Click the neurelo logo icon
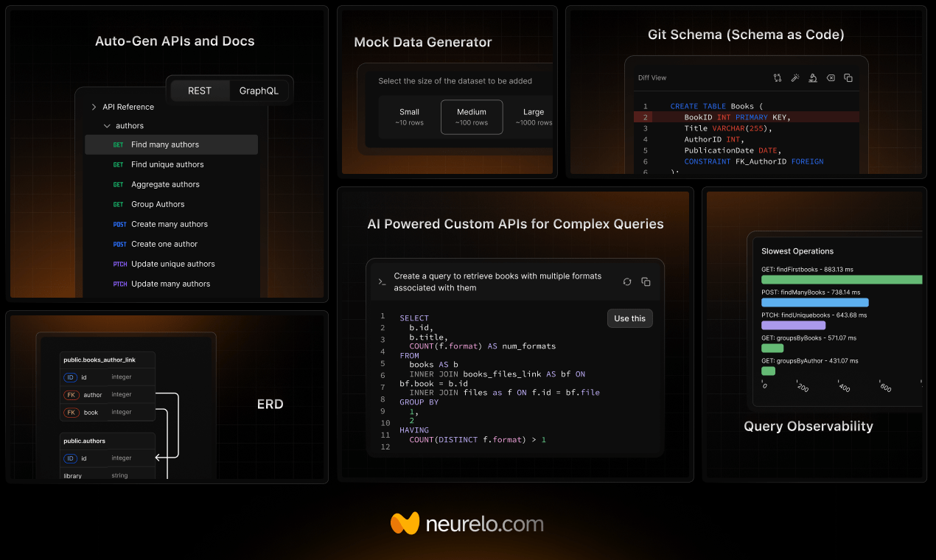936x560 pixels. (x=405, y=523)
